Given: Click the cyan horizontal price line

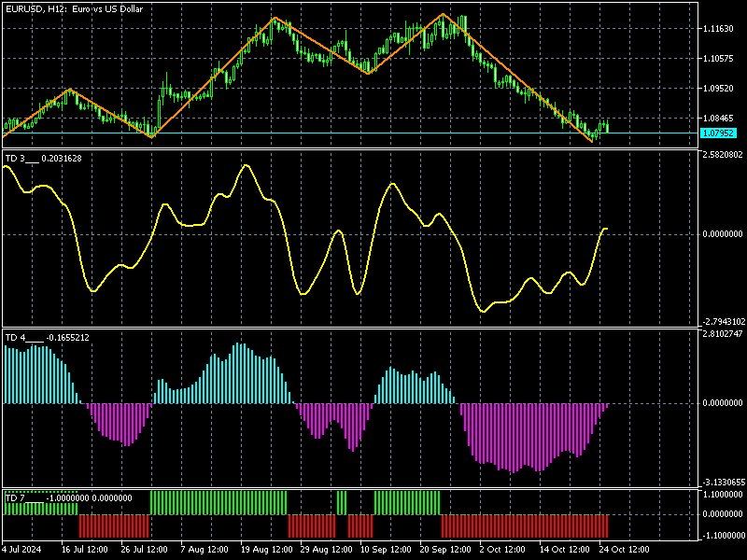Looking at the screenshot, I should point(350,133).
